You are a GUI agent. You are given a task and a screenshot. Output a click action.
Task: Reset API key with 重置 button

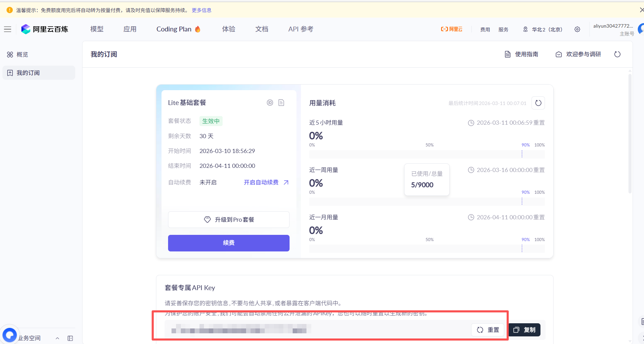[x=488, y=330]
